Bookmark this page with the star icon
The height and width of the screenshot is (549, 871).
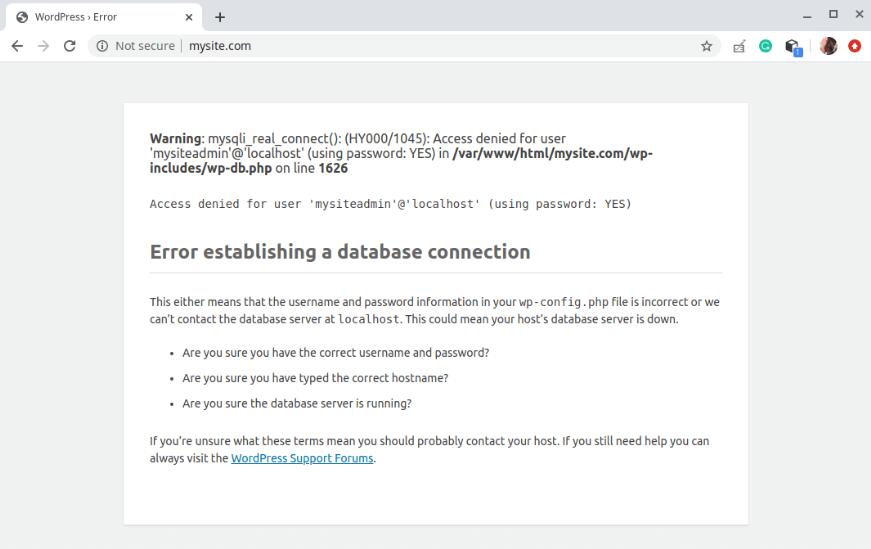pos(706,46)
